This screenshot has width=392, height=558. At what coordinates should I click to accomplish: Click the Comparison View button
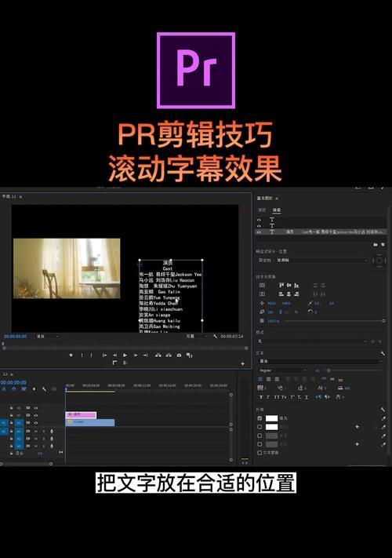190,356
